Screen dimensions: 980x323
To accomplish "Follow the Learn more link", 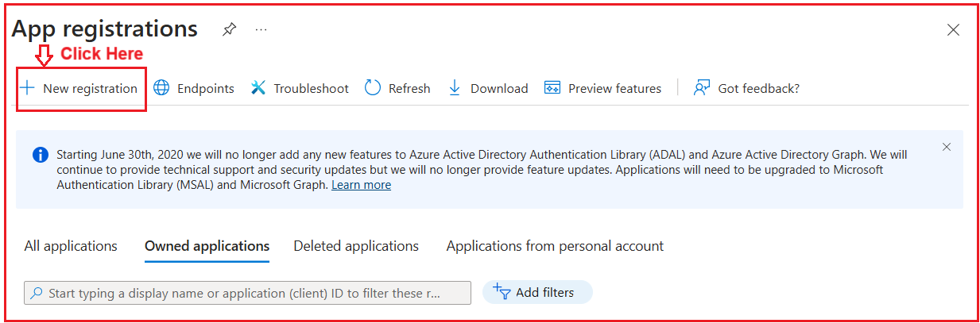I will coord(361,185).
